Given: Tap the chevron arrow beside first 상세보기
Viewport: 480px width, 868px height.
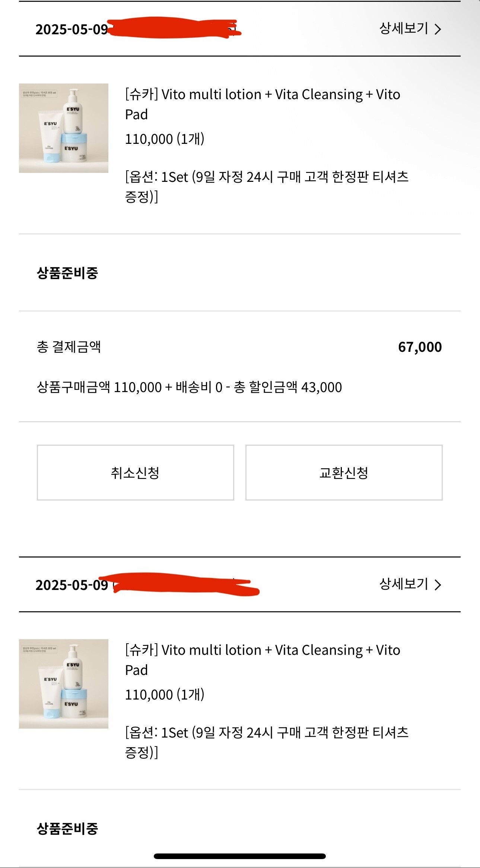Looking at the screenshot, I should 438,29.
